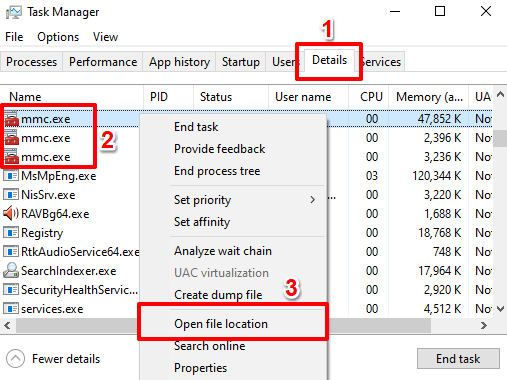Viewport: 507px width, 380px height.
Task: Choose Set affinity in context menu
Action: coord(202,222)
